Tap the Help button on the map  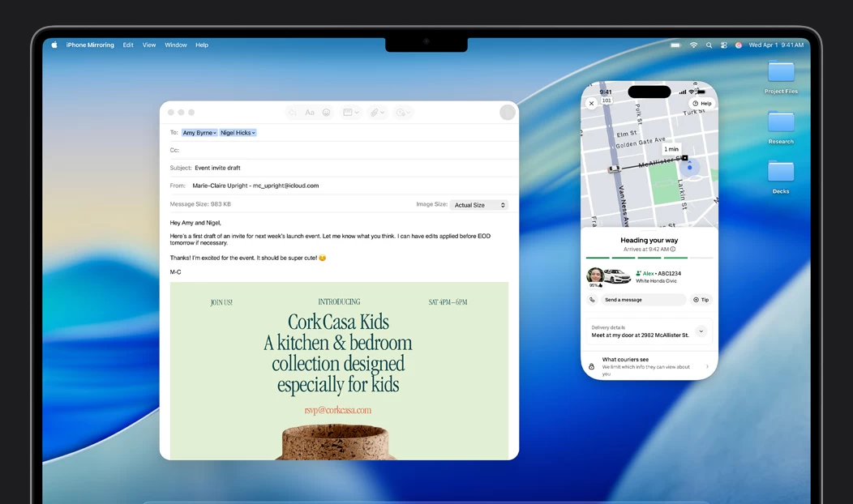[702, 104]
